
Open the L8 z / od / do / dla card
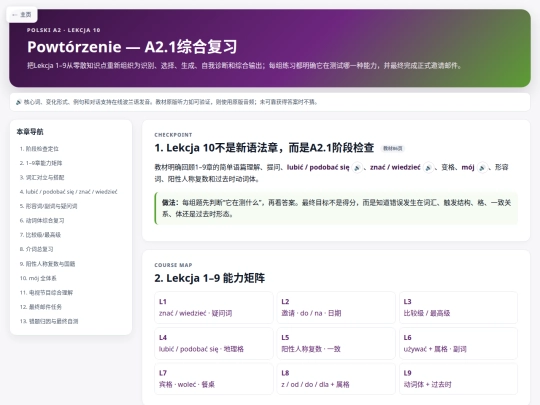click(x=336, y=379)
